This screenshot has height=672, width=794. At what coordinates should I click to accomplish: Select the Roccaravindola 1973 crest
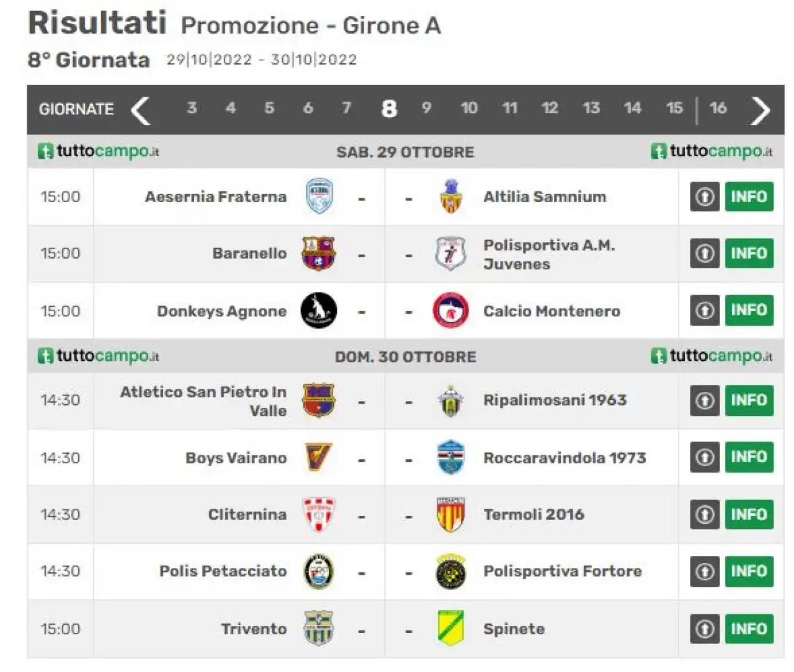click(450, 458)
